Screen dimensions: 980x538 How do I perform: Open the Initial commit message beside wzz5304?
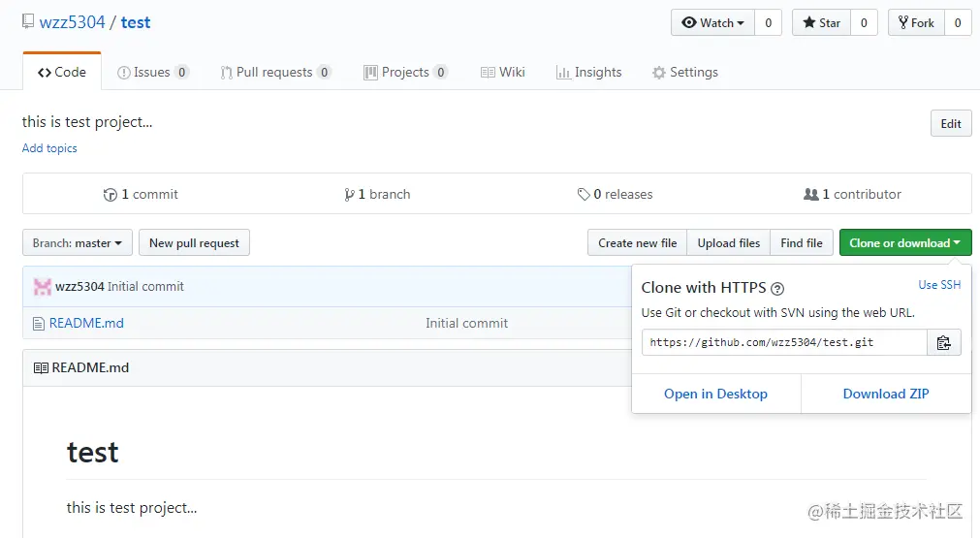click(x=145, y=286)
